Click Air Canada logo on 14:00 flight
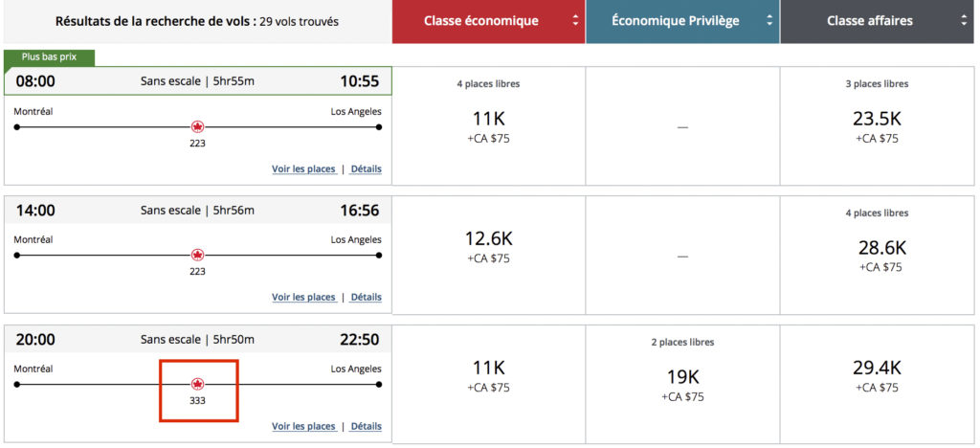 [x=198, y=255]
